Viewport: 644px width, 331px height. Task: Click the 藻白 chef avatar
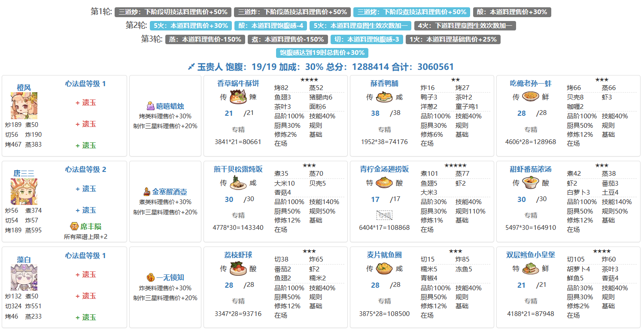[x=24, y=277]
